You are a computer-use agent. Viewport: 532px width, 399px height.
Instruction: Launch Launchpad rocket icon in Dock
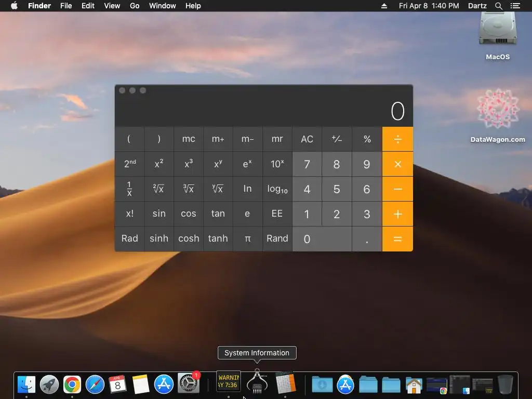[49, 384]
